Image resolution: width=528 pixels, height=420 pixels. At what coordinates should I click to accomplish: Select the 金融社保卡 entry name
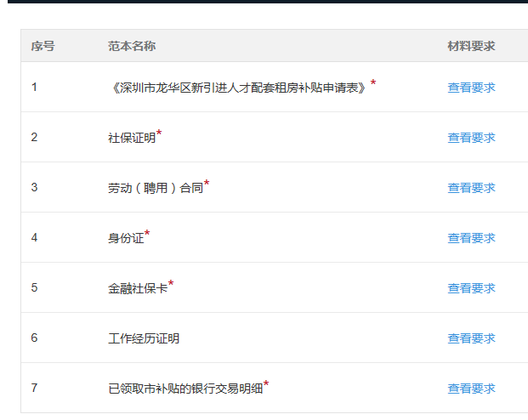point(138,288)
